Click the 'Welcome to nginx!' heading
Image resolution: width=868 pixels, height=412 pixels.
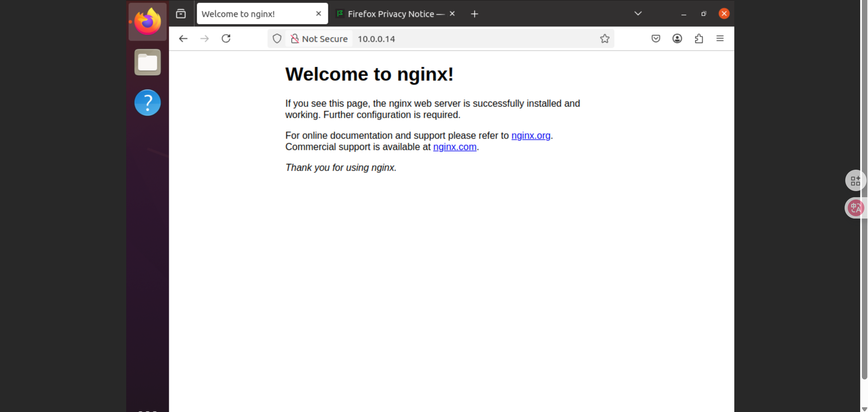coord(369,74)
